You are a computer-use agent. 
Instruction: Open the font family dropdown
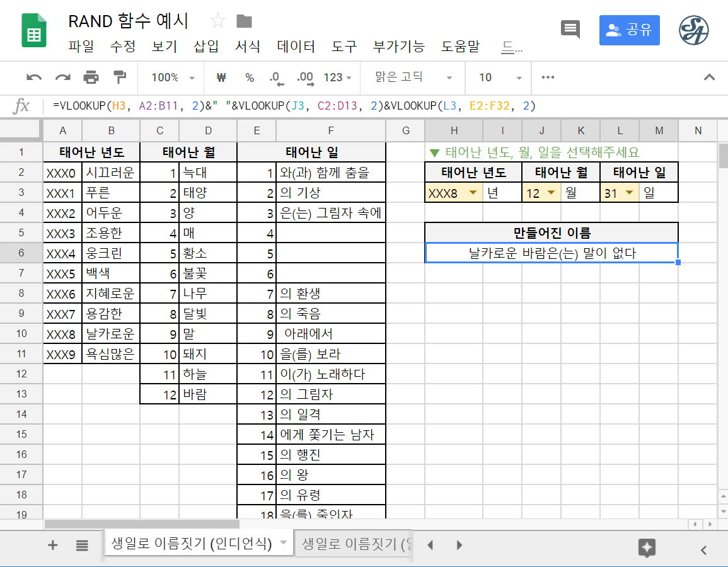click(413, 77)
